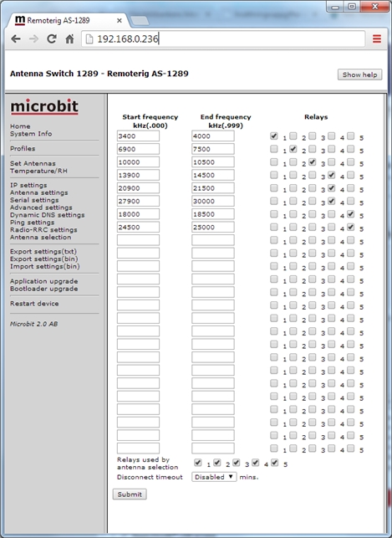Open Application upgrade page

coord(43,281)
